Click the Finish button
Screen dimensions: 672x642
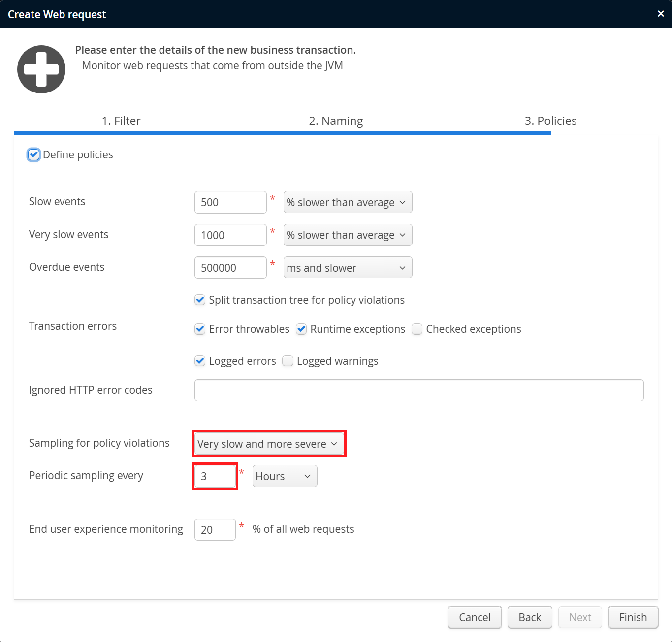[x=633, y=617]
